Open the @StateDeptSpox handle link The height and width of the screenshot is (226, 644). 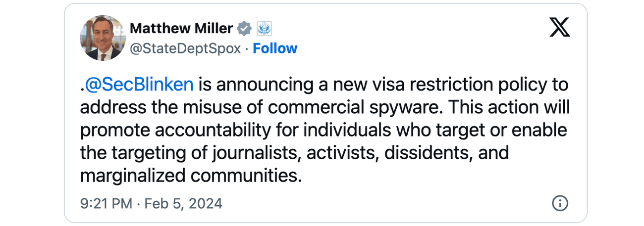pos(185,48)
